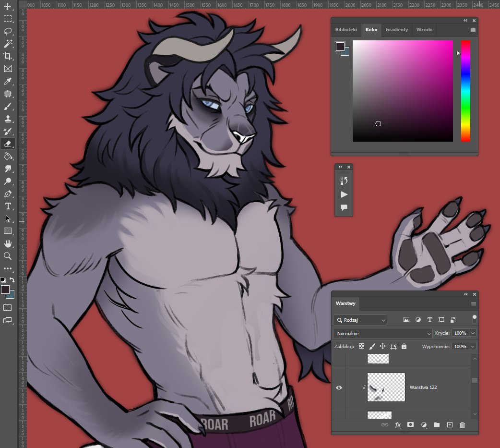Link layers at Layers panel bottom
The height and width of the screenshot is (448, 500).
click(x=385, y=424)
